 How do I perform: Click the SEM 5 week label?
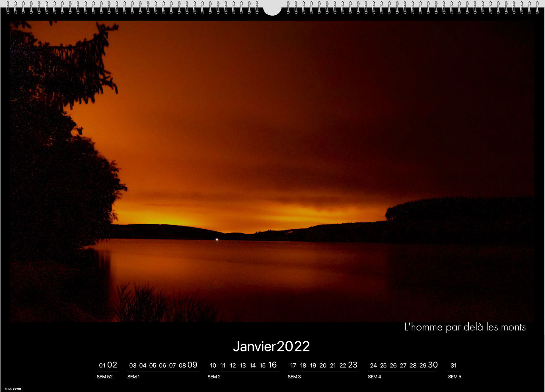tap(454, 377)
